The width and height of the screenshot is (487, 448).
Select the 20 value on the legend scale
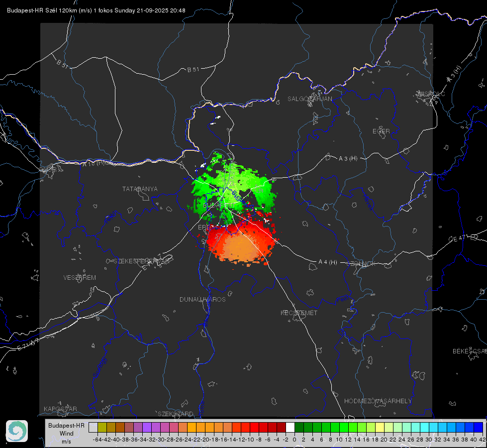[384, 440]
